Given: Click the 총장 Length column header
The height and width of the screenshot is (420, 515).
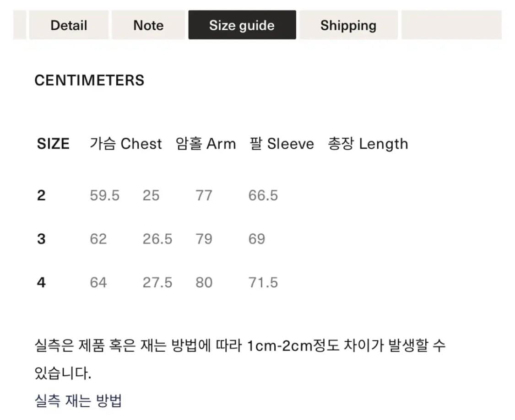Looking at the screenshot, I should 368,144.
